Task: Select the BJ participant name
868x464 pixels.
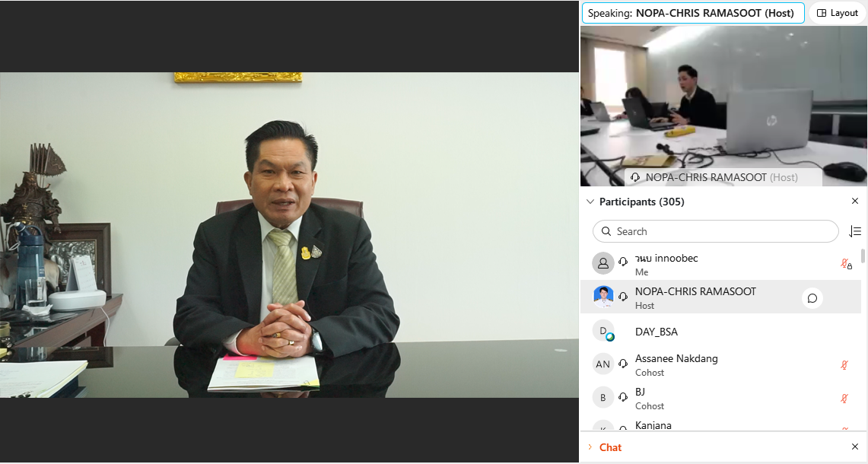Action: tap(640, 392)
